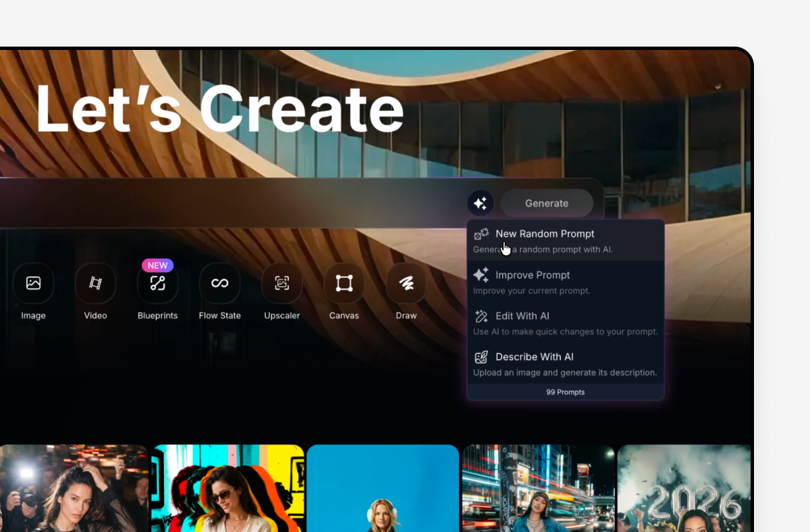Click the Video label text

[x=95, y=315]
